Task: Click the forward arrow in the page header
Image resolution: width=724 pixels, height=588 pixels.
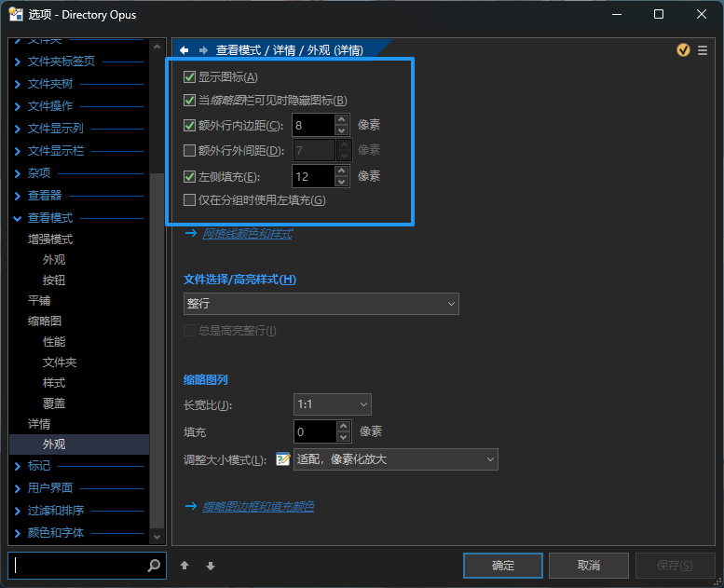Action: pos(202,50)
